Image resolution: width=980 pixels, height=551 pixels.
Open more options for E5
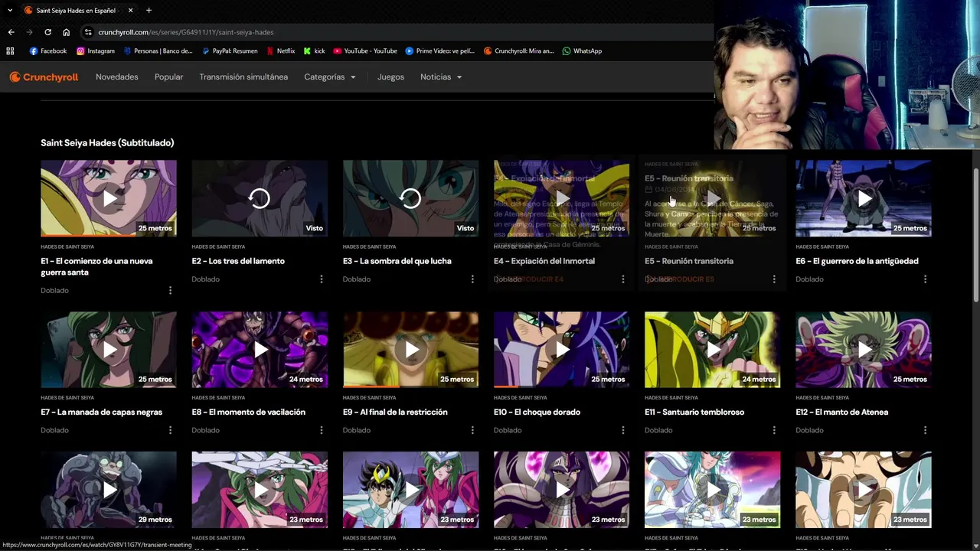point(774,279)
